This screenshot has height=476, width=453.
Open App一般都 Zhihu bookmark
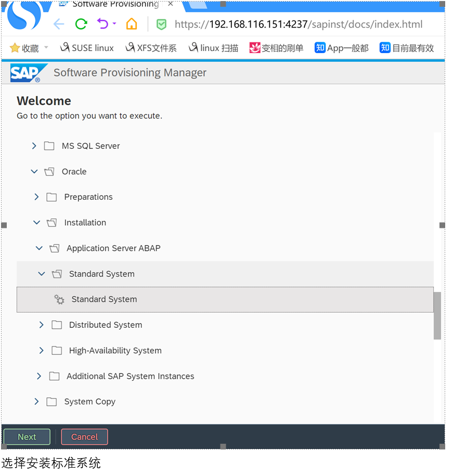pos(341,48)
